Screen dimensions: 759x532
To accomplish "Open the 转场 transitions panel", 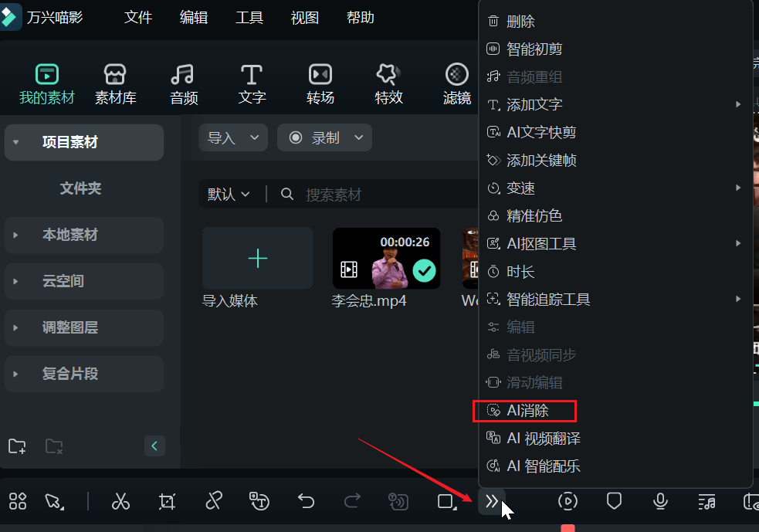I will coord(320,83).
